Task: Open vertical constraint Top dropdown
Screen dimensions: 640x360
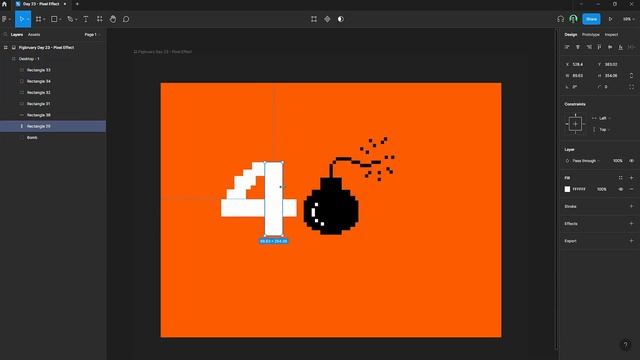Action: pos(605,130)
